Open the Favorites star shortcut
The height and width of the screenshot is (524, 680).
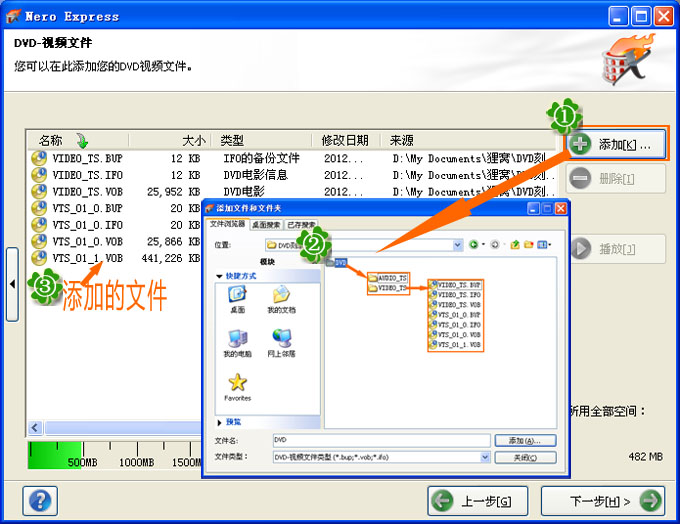237,387
